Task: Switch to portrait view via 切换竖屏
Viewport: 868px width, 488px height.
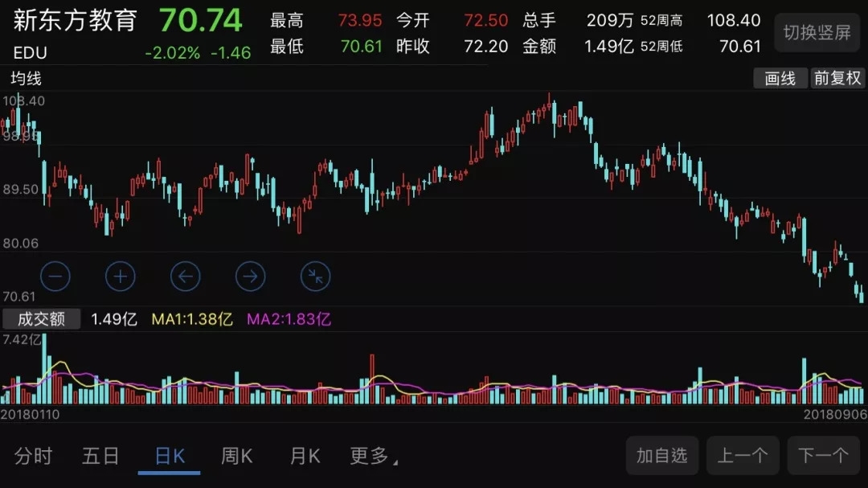Action: [x=817, y=33]
